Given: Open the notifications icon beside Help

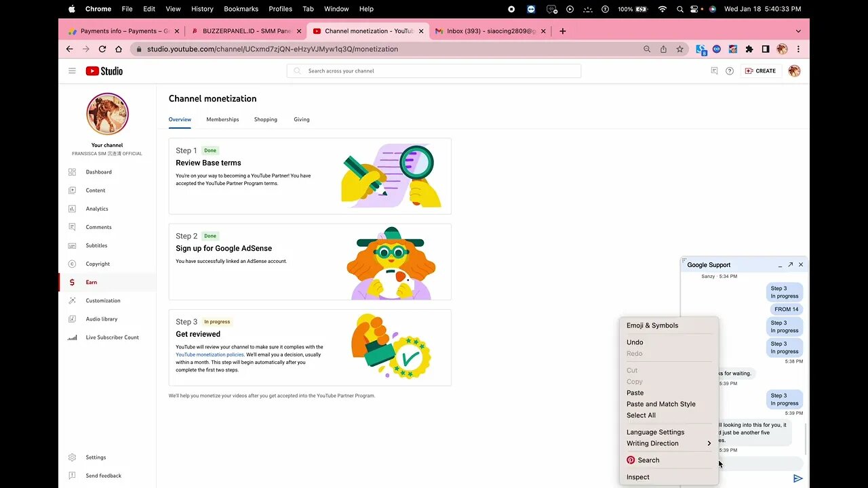Looking at the screenshot, I should [x=714, y=70].
